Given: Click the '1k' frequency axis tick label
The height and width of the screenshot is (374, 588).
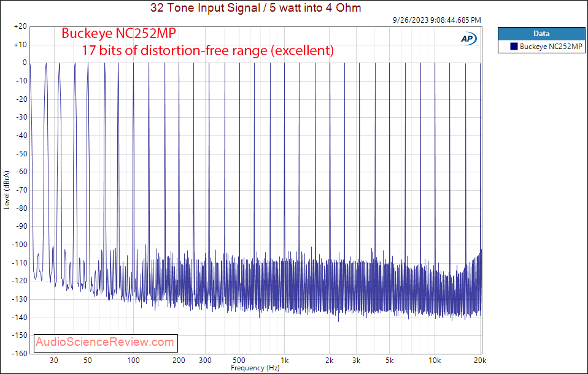Looking at the screenshot, I should [285, 361].
